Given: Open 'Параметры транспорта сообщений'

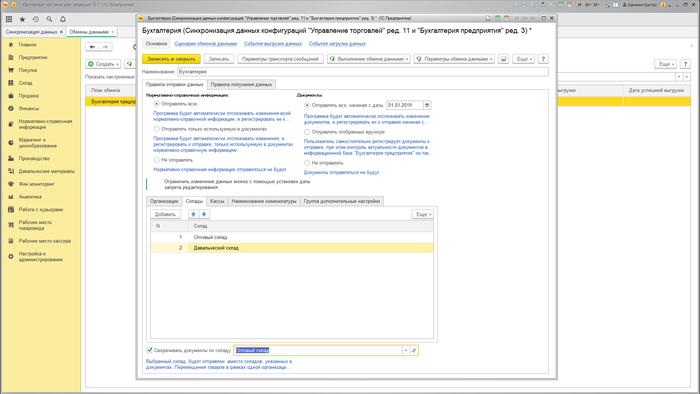Looking at the screenshot, I should tap(280, 59).
